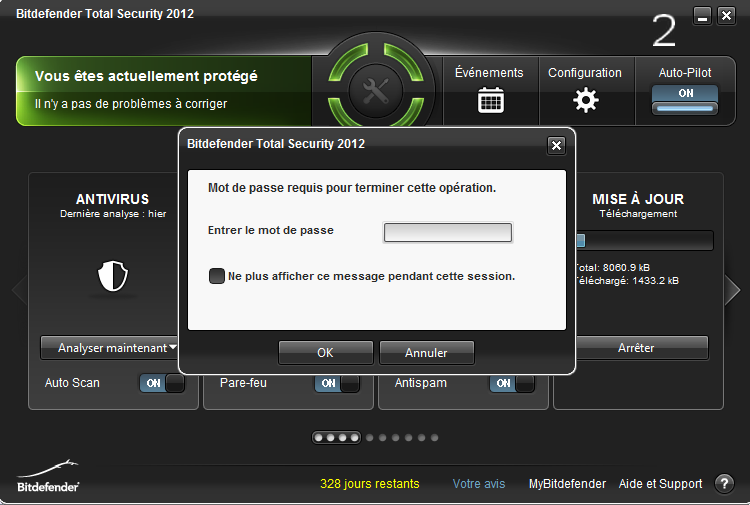Click the 'Dernière analyse : hier' text
The height and width of the screenshot is (505, 750).
(x=113, y=214)
